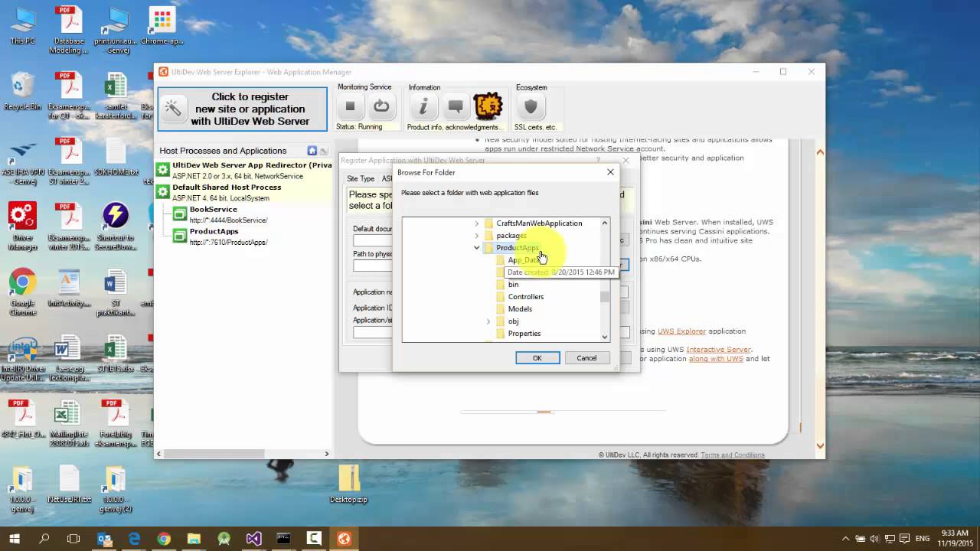
Task: Open Recycle Bin on desktop
Action: (x=22, y=92)
